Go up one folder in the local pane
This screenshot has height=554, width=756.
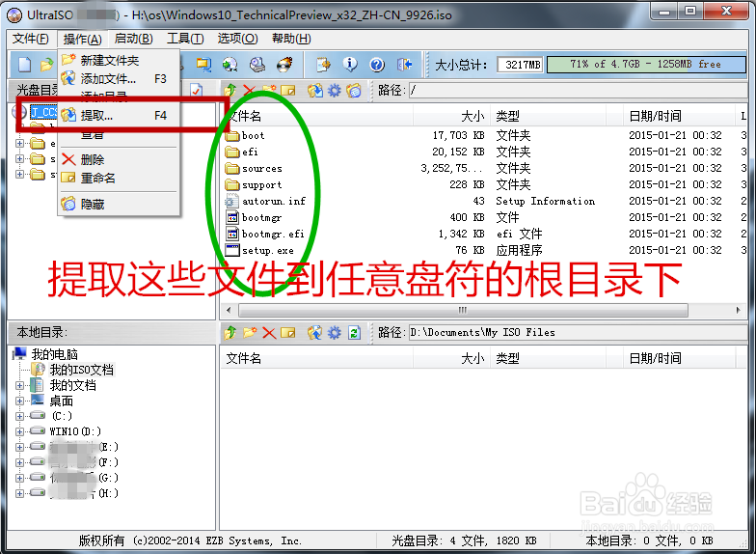click(229, 332)
